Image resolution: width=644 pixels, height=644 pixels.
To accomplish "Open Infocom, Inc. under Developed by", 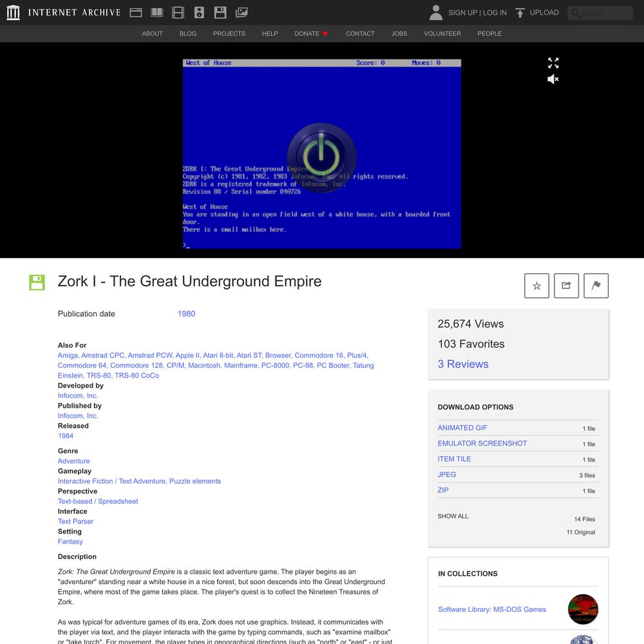I will pos(78,395).
